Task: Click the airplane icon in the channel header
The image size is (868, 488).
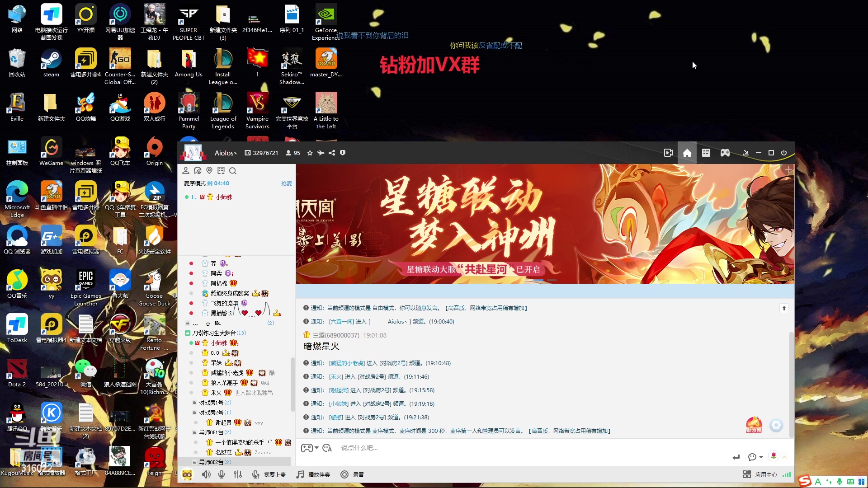Action: click(321, 153)
